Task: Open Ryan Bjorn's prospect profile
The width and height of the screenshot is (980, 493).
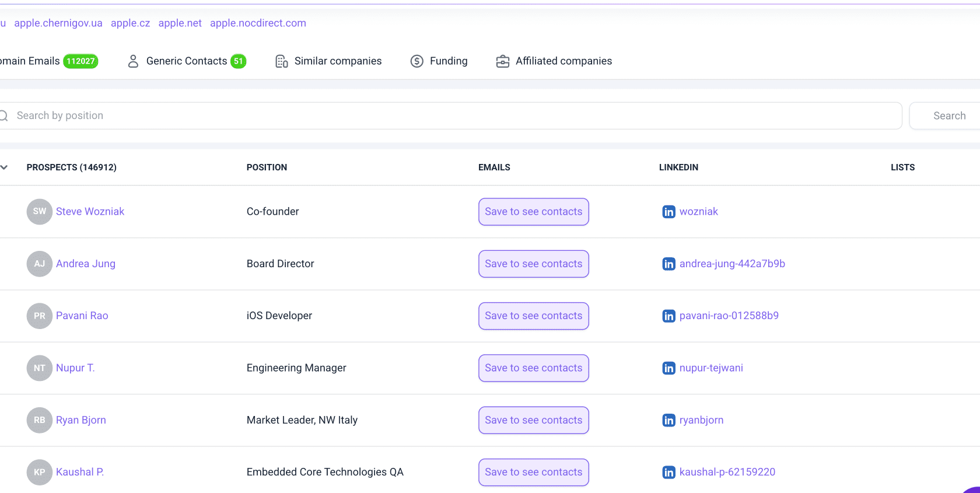Action: pyautogui.click(x=81, y=420)
